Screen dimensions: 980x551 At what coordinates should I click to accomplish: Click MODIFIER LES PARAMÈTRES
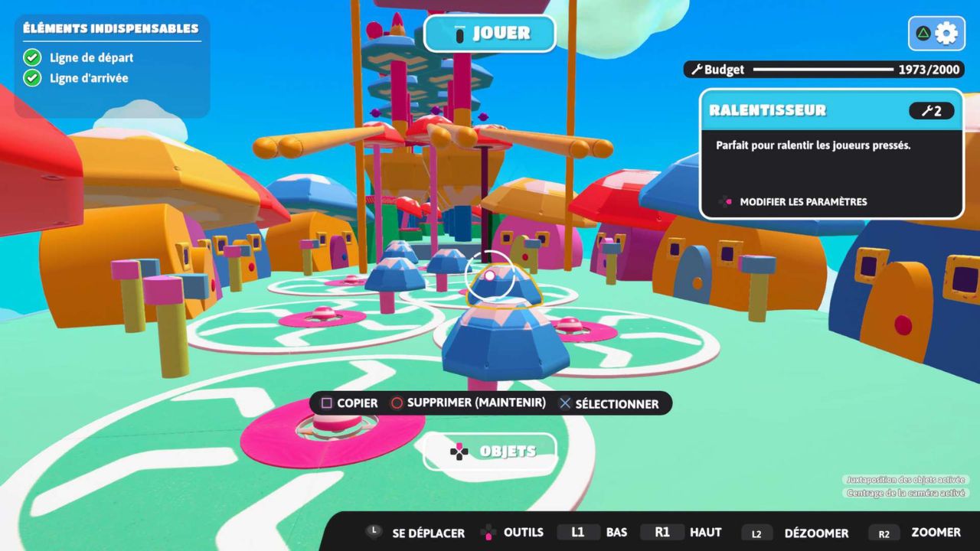click(x=803, y=202)
